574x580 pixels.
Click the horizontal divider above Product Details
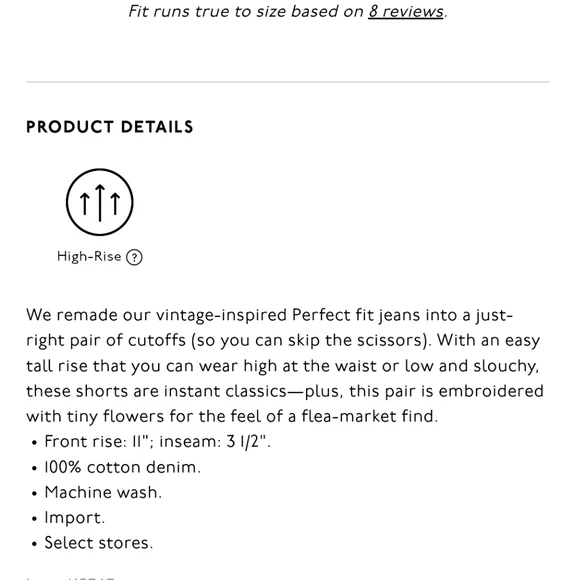(288, 82)
